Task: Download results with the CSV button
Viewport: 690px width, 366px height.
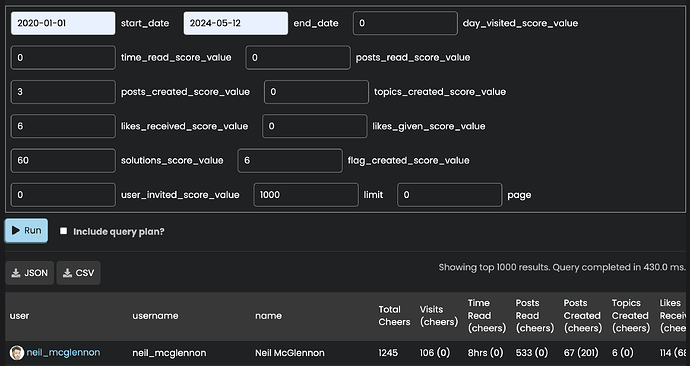Action: coord(79,273)
